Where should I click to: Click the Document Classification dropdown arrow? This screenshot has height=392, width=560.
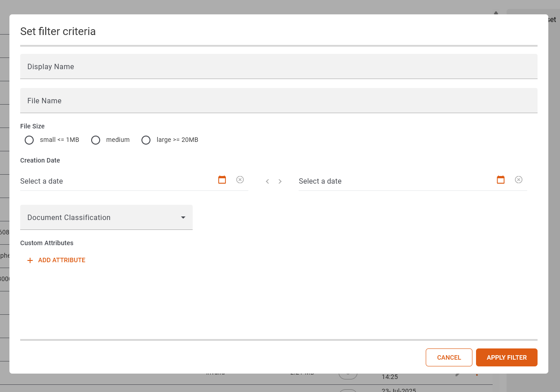[183, 217]
